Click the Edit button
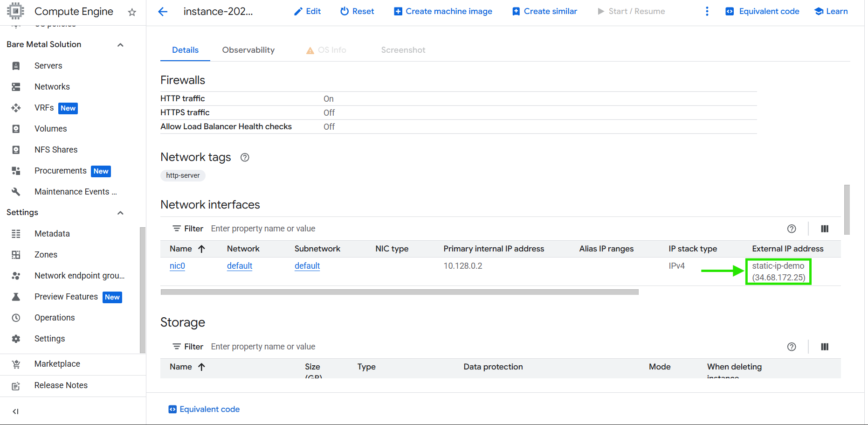 [x=307, y=12]
